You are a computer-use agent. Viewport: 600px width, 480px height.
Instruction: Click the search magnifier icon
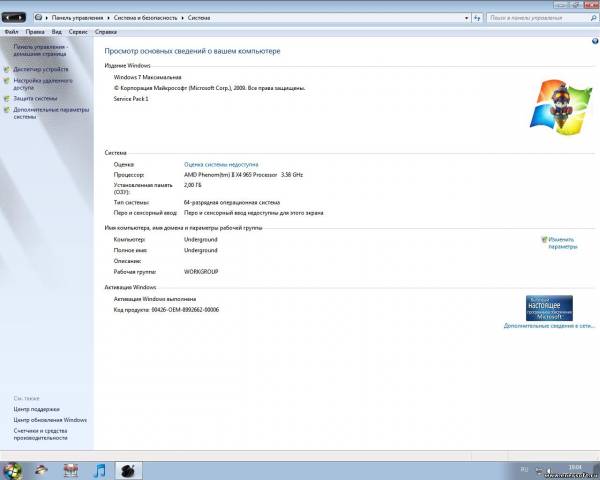(593, 18)
